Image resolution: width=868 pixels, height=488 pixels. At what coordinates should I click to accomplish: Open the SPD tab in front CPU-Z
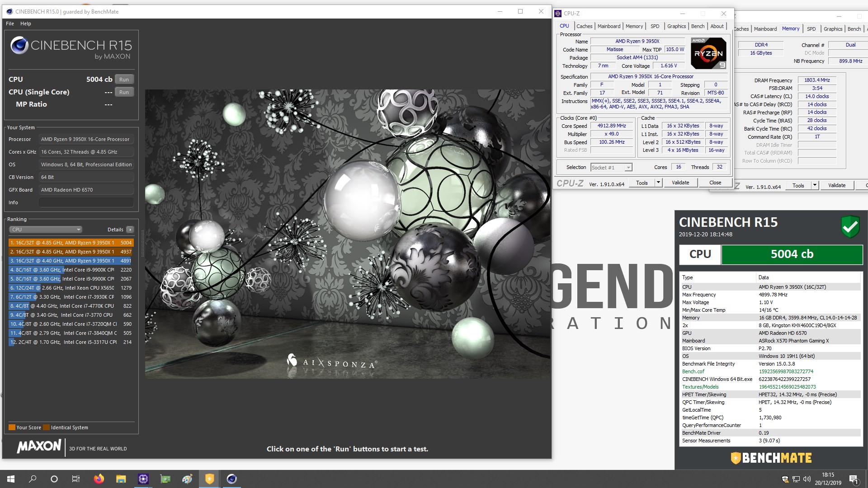point(655,26)
